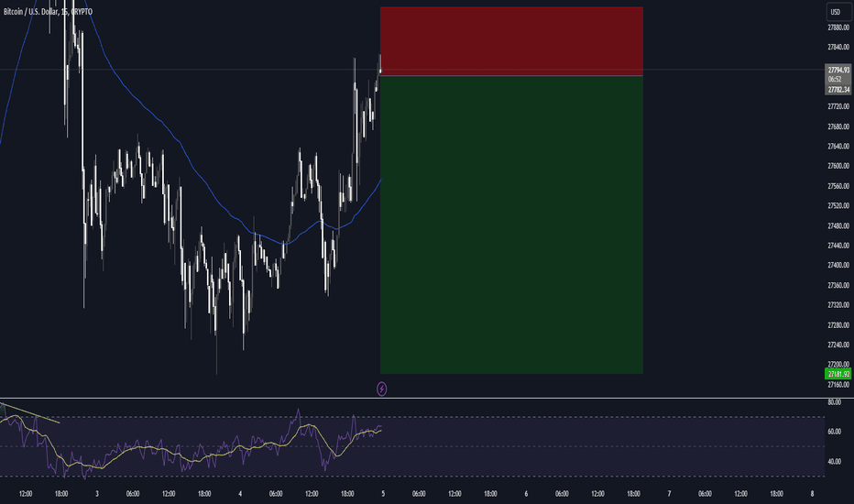Click the 27640.00 price axis label
The image size is (854, 504).
pyautogui.click(x=838, y=146)
